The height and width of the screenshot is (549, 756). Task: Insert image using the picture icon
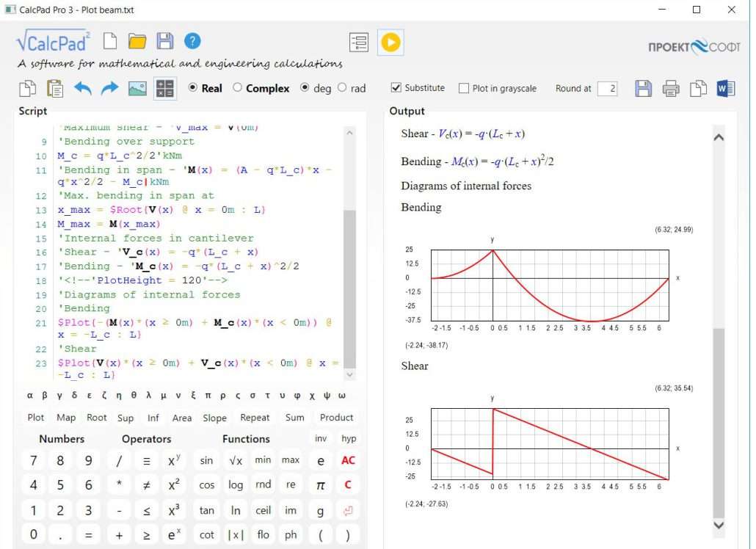click(x=137, y=89)
